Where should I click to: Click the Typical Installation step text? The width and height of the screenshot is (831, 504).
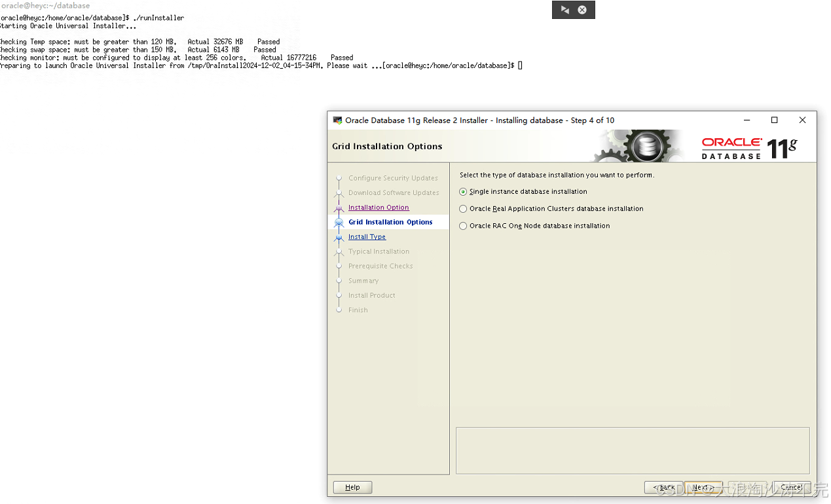(379, 251)
